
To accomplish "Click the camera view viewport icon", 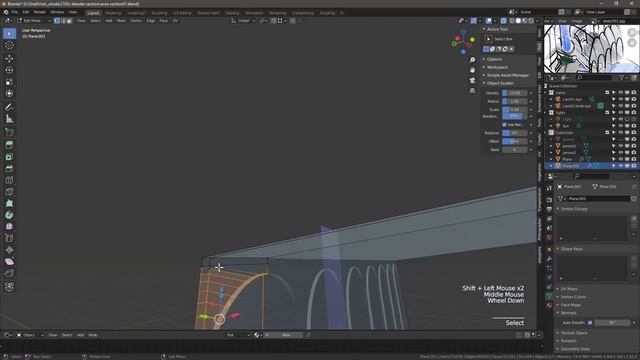I will pos(472,80).
